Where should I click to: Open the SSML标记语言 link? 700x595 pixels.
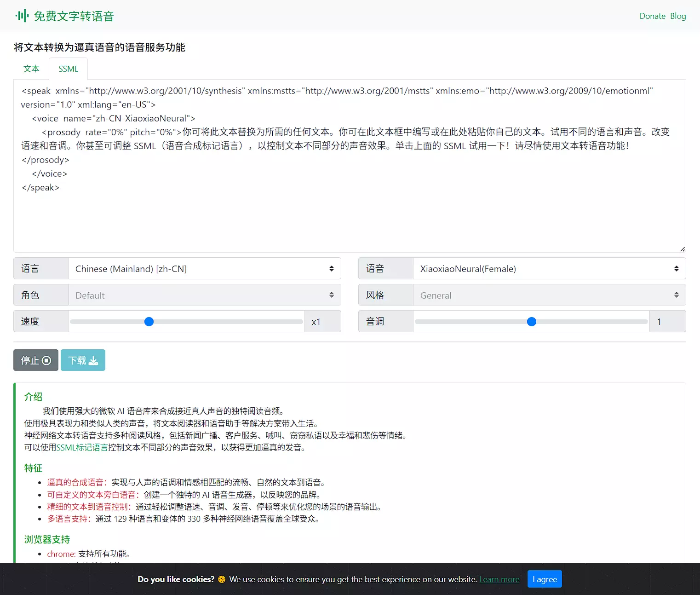point(82,447)
